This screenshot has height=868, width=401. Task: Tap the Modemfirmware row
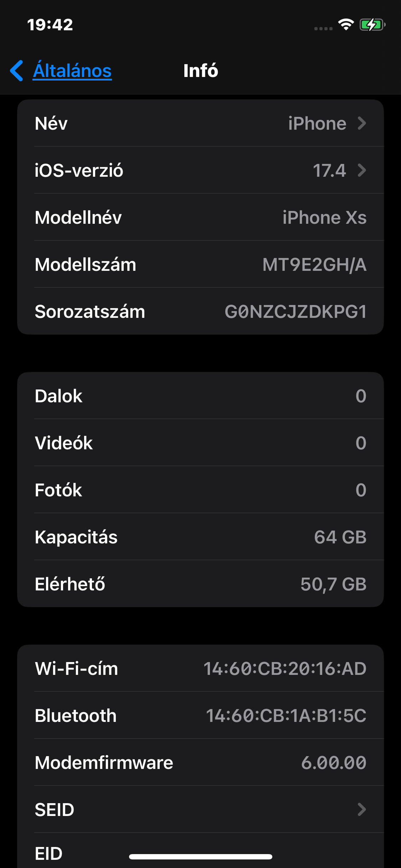tap(200, 763)
